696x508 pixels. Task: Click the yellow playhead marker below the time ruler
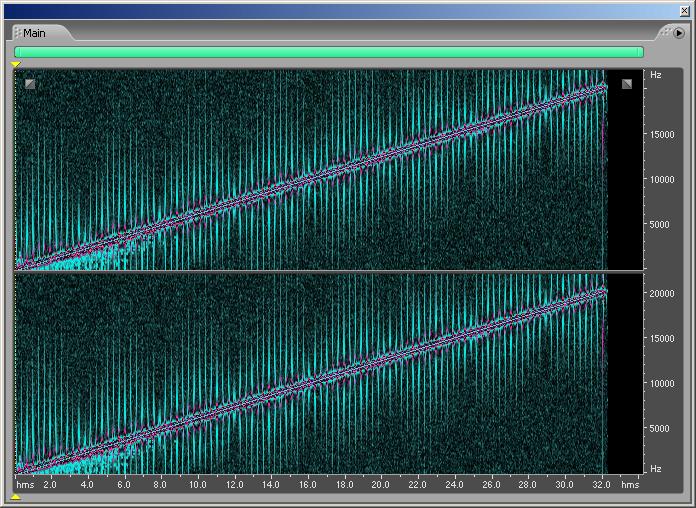click(16, 496)
